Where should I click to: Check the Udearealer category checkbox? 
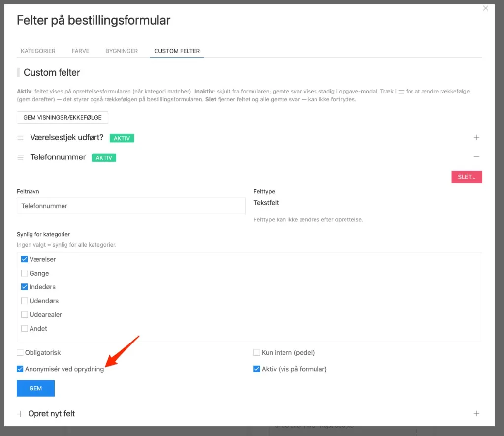coord(25,314)
